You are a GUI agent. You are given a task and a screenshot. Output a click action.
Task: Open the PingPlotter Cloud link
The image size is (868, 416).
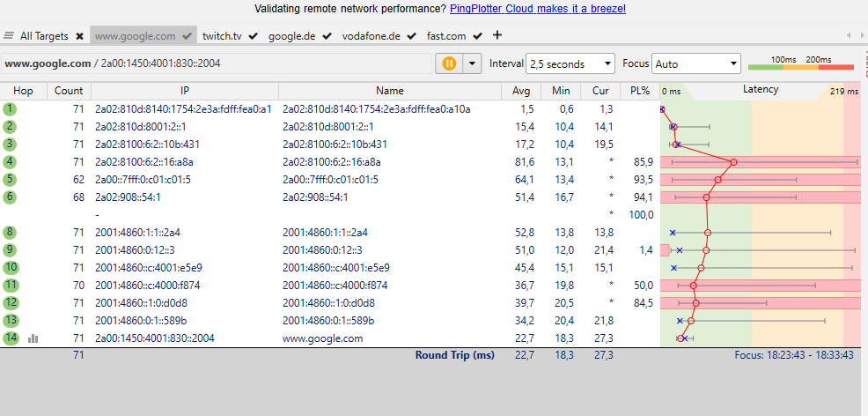pyautogui.click(x=538, y=9)
